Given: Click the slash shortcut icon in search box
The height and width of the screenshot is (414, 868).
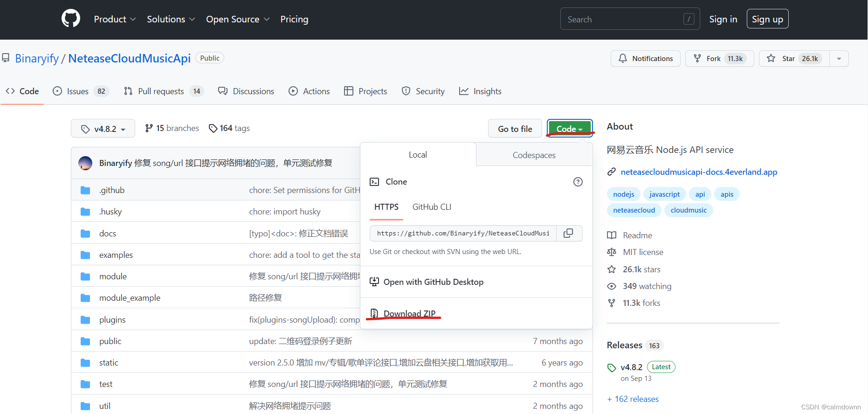Looking at the screenshot, I should (x=689, y=19).
